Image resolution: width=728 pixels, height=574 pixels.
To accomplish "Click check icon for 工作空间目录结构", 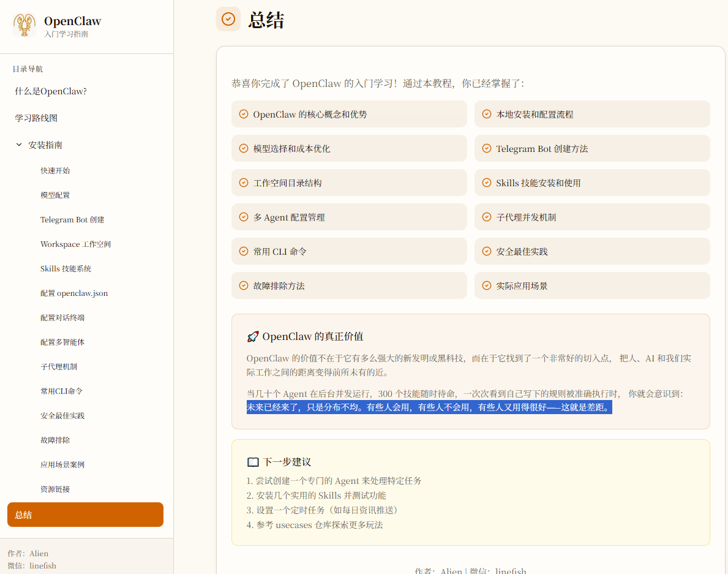I will [x=243, y=183].
